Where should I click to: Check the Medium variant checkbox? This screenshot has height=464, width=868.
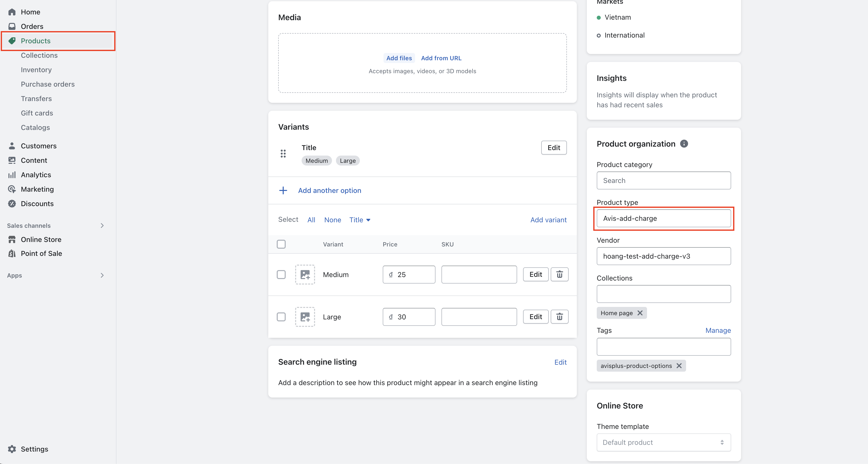[x=281, y=274]
